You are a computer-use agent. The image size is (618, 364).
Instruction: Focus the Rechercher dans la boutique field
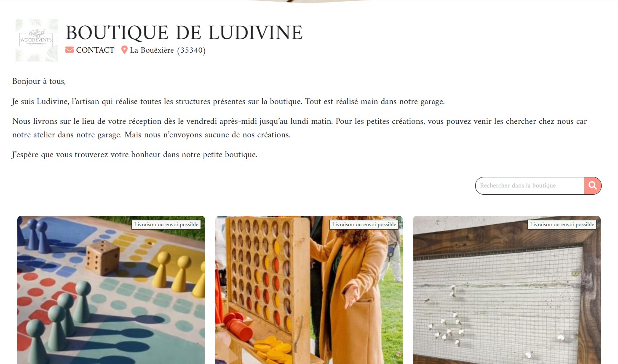530,186
